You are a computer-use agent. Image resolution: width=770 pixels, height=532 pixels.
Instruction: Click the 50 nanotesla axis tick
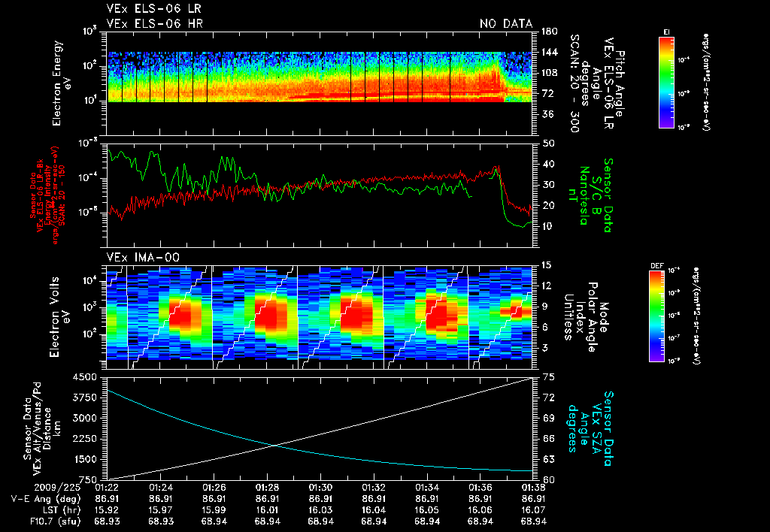(547, 144)
